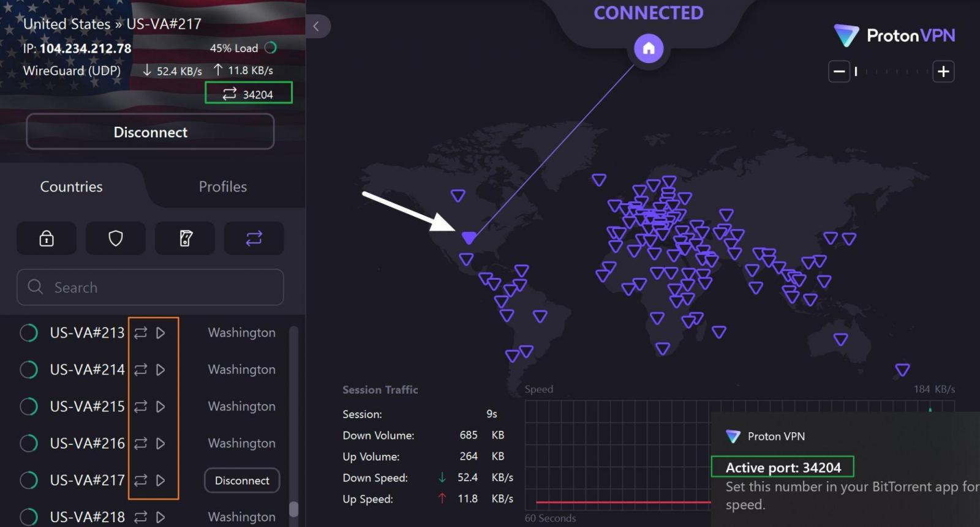The height and width of the screenshot is (527, 980).
Task: Zoom in the map with the plus button
Action: click(943, 72)
